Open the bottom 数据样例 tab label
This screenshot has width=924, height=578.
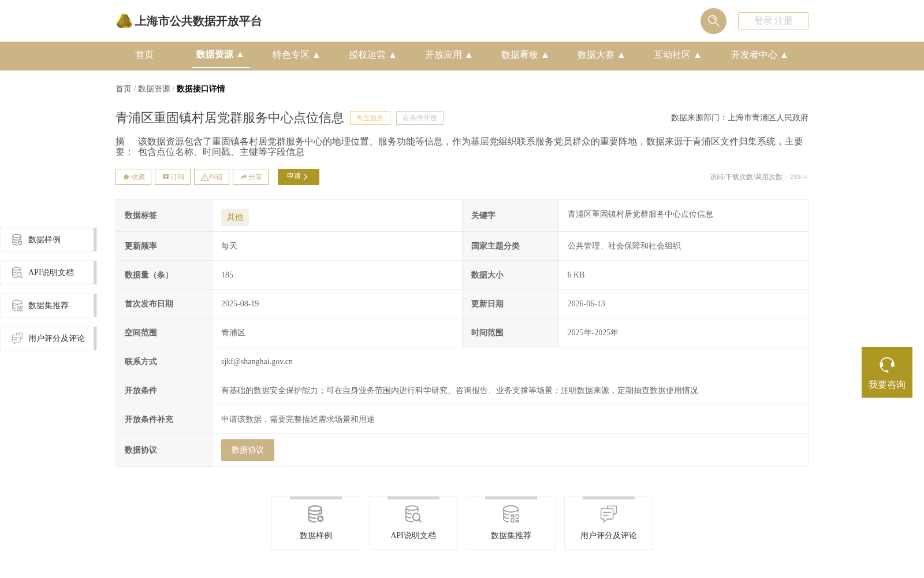coord(316,536)
